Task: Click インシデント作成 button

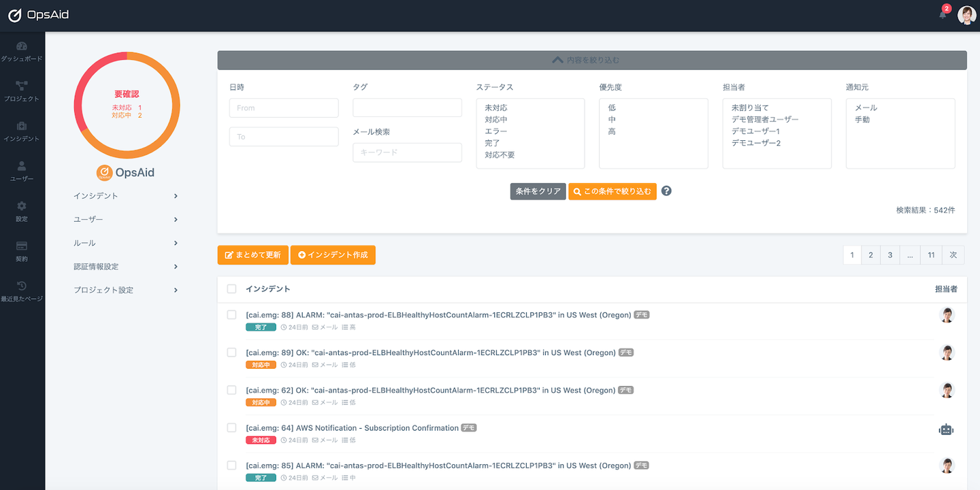Action: tap(333, 255)
